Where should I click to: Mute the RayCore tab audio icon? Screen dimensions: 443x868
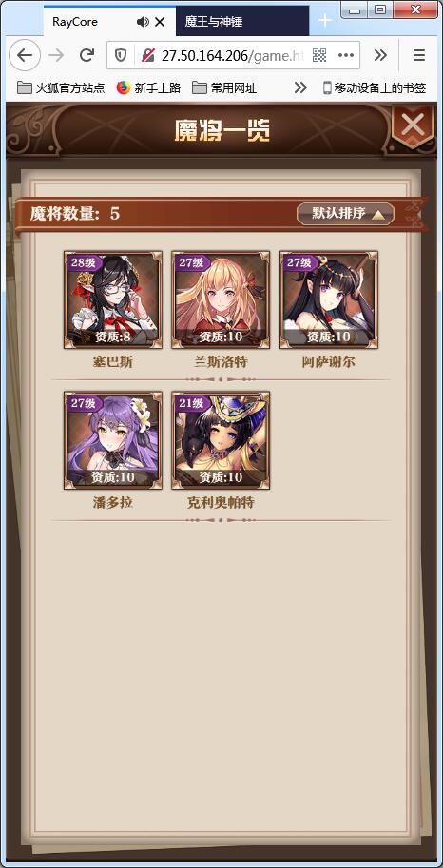click(143, 22)
